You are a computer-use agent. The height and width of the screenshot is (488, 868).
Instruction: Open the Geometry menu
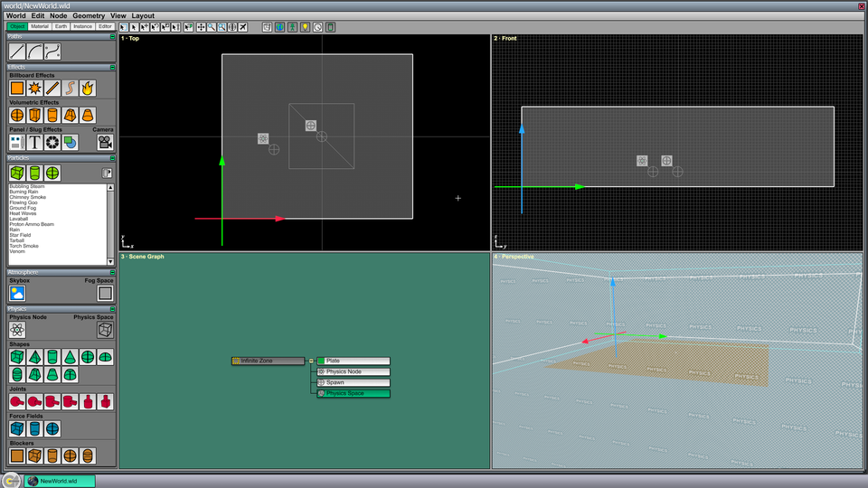[89, 15]
